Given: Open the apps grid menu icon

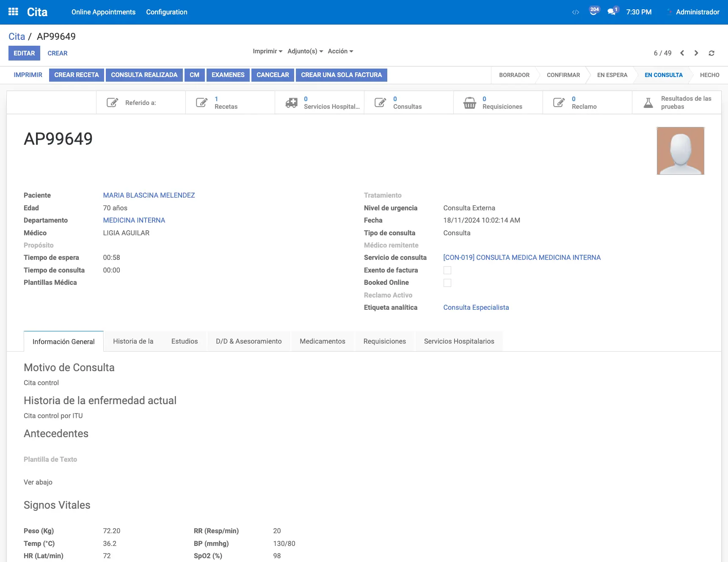Looking at the screenshot, I should point(13,12).
